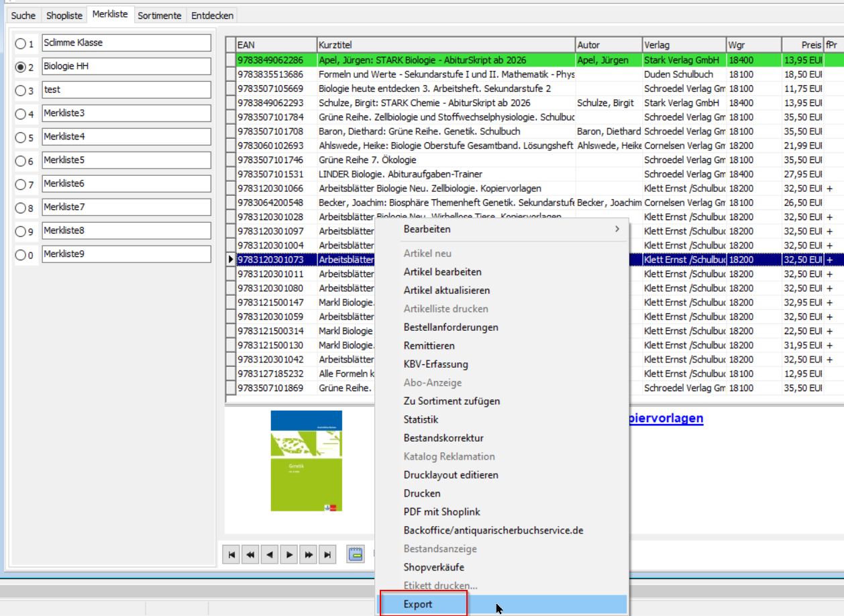Choose Zu Sortiment zufügen
844x616 pixels.
501,401
